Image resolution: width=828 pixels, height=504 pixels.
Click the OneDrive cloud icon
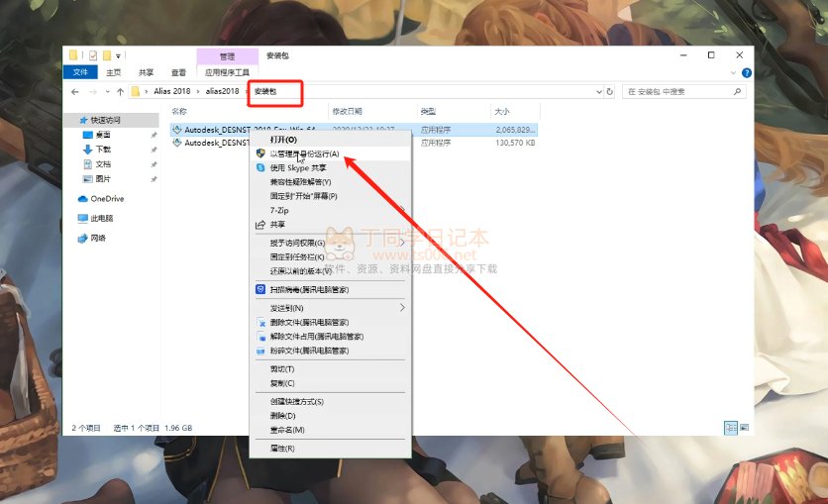82,199
